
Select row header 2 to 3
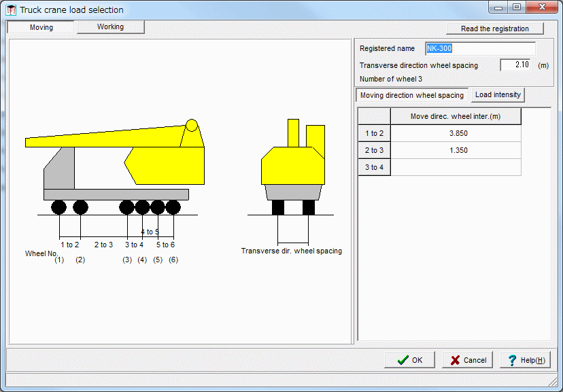(374, 150)
